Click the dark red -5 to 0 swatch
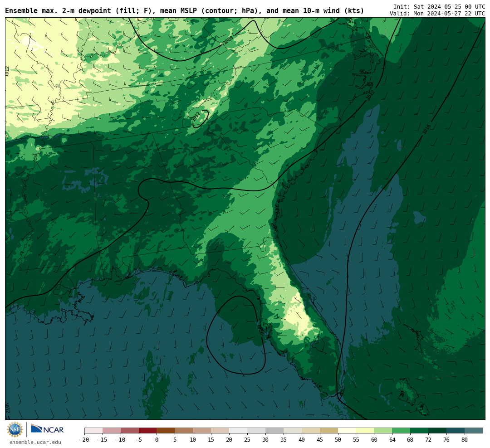The width and height of the screenshot is (490, 448). coord(147,431)
